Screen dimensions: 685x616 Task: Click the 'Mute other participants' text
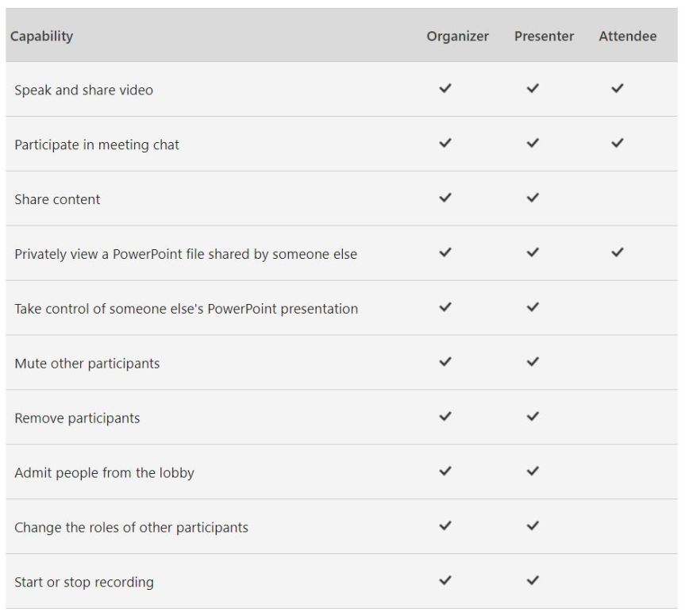point(87,364)
